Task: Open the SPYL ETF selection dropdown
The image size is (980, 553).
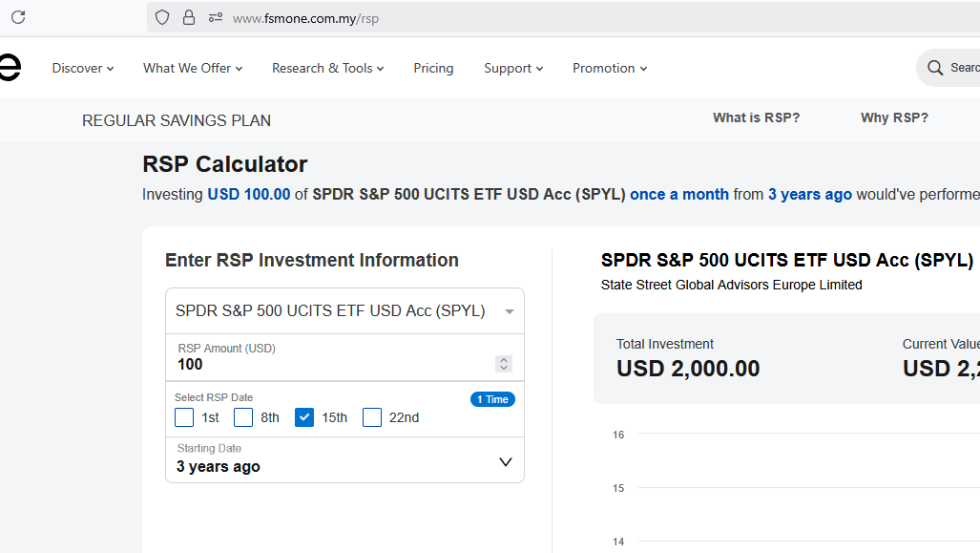Action: (344, 311)
